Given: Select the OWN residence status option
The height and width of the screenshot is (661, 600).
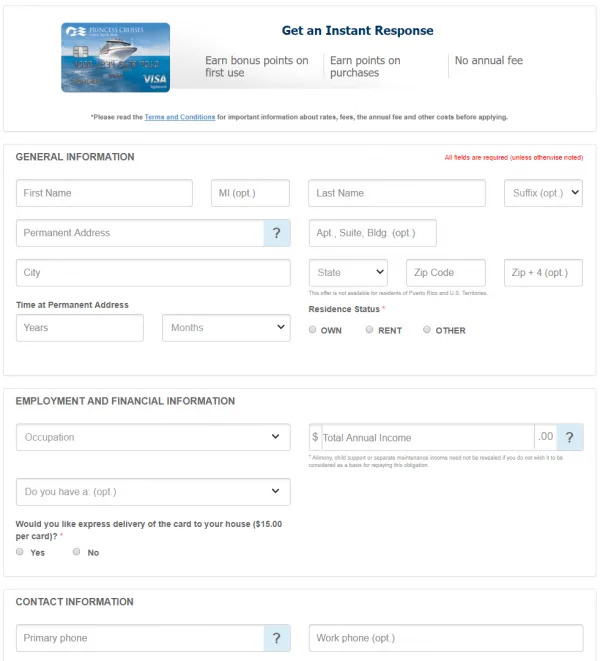Looking at the screenshot, I should 313,330.
